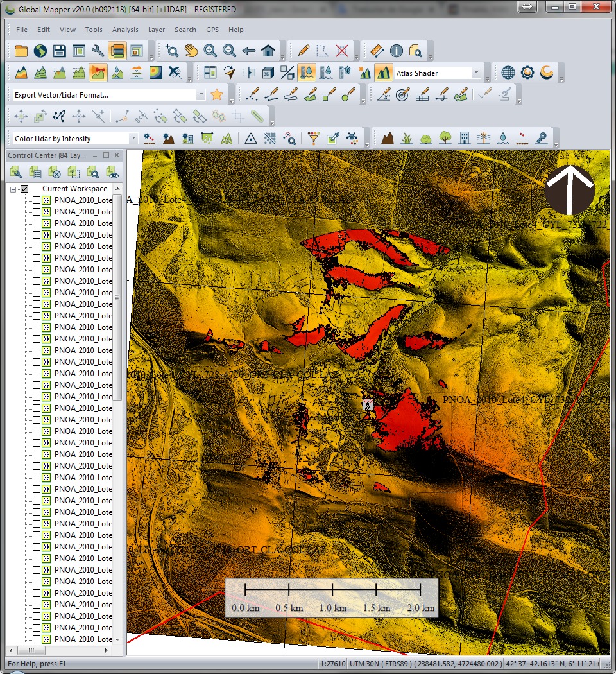The height and width of the screenshot is (674, 616).
Task: Open the Analysis menu
Action: [x=124, y=30]
